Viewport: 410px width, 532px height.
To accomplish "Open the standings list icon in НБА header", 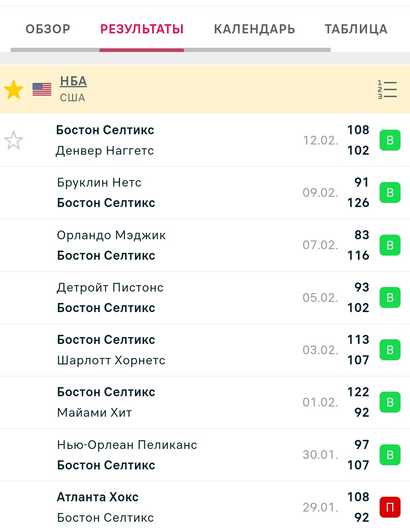I will [387, 89].
